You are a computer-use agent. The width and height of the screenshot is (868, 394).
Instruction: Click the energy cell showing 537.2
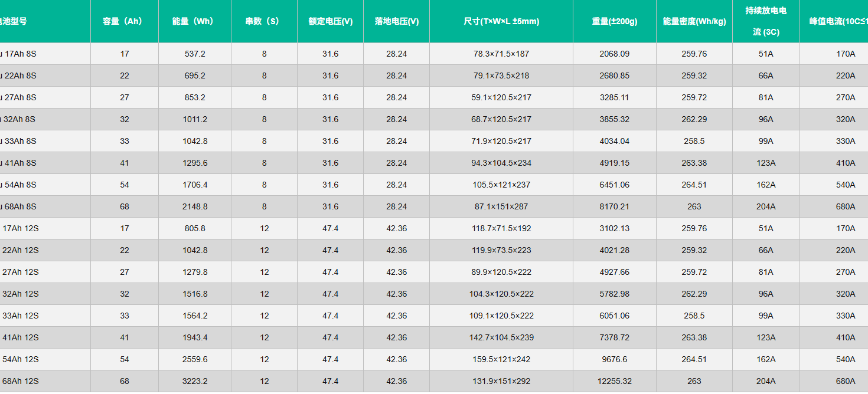194,54
